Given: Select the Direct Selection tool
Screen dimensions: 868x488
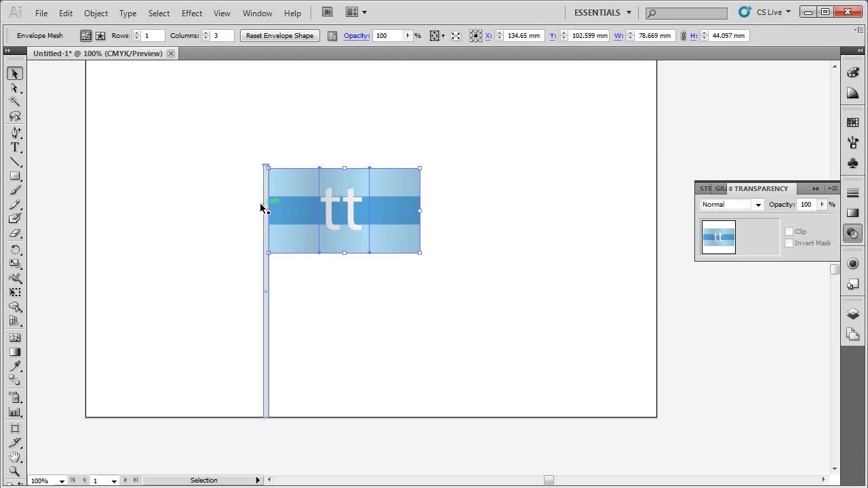Looking at the screenshot, I should point(15,88).
